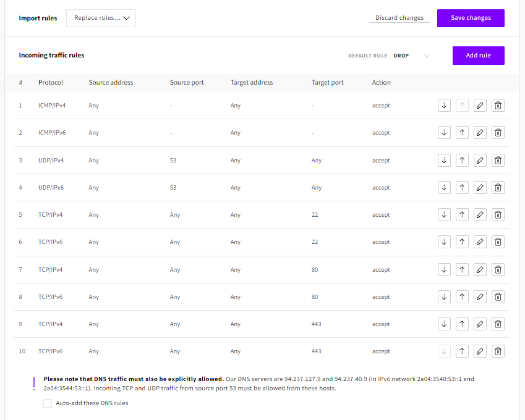Move rule 10 TCP/IPv6 port 443 up
The width and height of the screenshot is (525, 420).
pyautogui.click(x=462, y=351)
